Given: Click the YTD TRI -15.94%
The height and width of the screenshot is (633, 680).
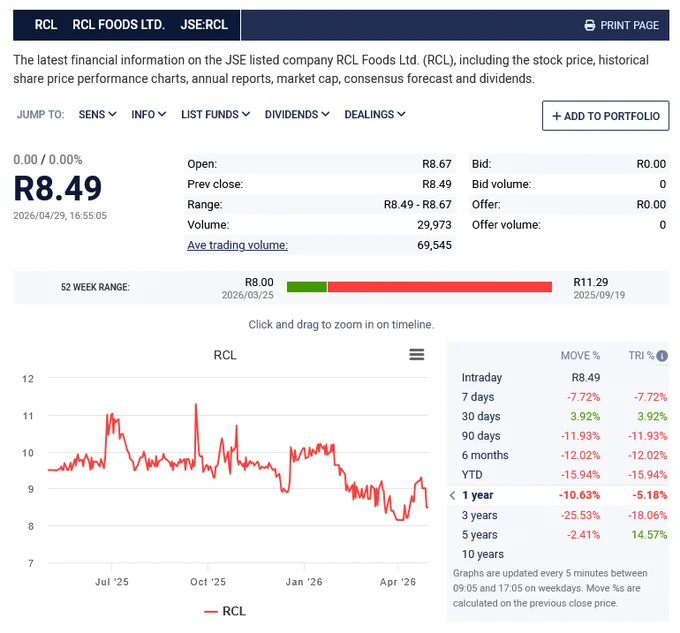Looking at the screenshot, I should pos(647,475).
